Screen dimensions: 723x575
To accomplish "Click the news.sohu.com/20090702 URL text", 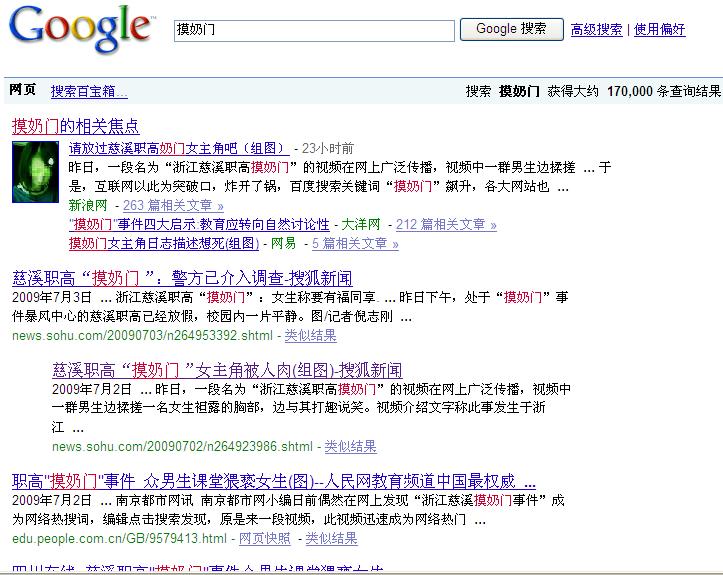I will click(183, 446).
